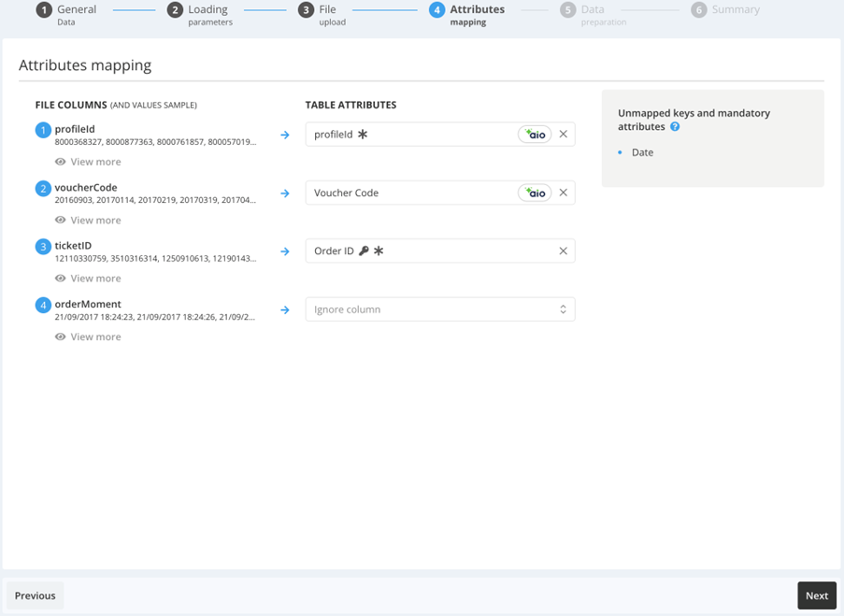Open the Ignore column dropdown for orderMoment
The width and height of the screenshot is (844, 616).
coord(440,309)
